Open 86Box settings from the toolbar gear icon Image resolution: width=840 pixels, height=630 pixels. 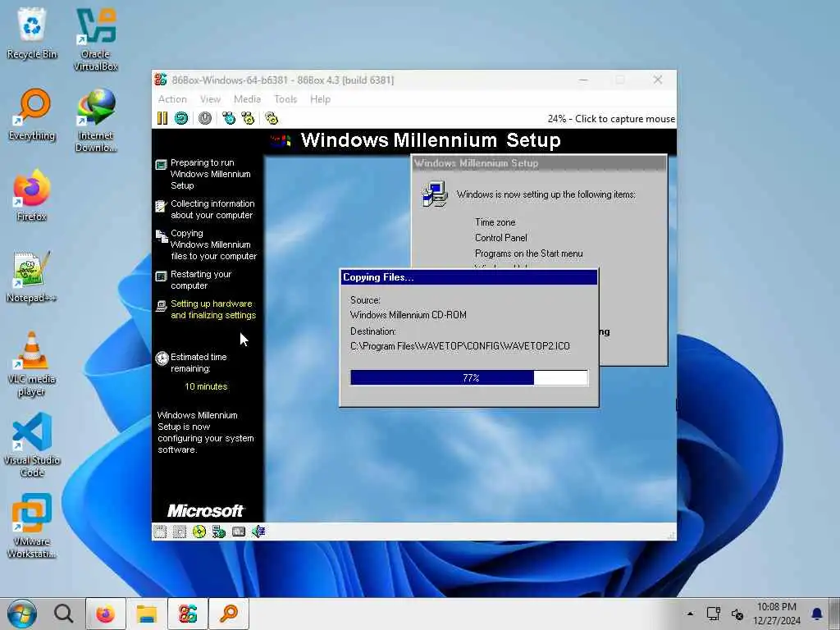pyautogui.click(x=272, y=118)
